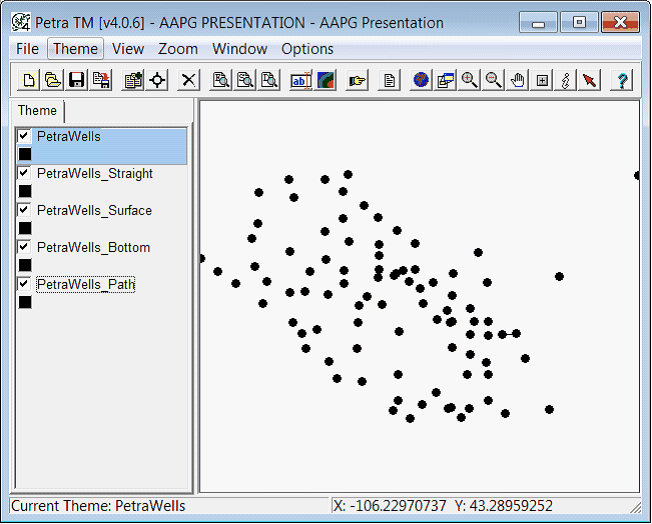Click the globe full extent icon

click(421, 80)
